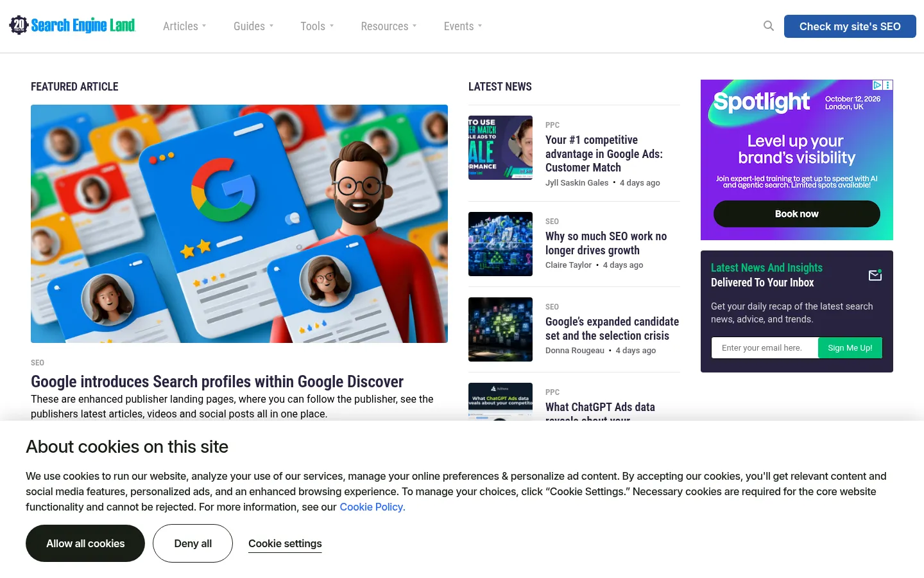
Task: Click SEO tag above candidate set article
Action: pyautogui.click(x=552, y=307)
